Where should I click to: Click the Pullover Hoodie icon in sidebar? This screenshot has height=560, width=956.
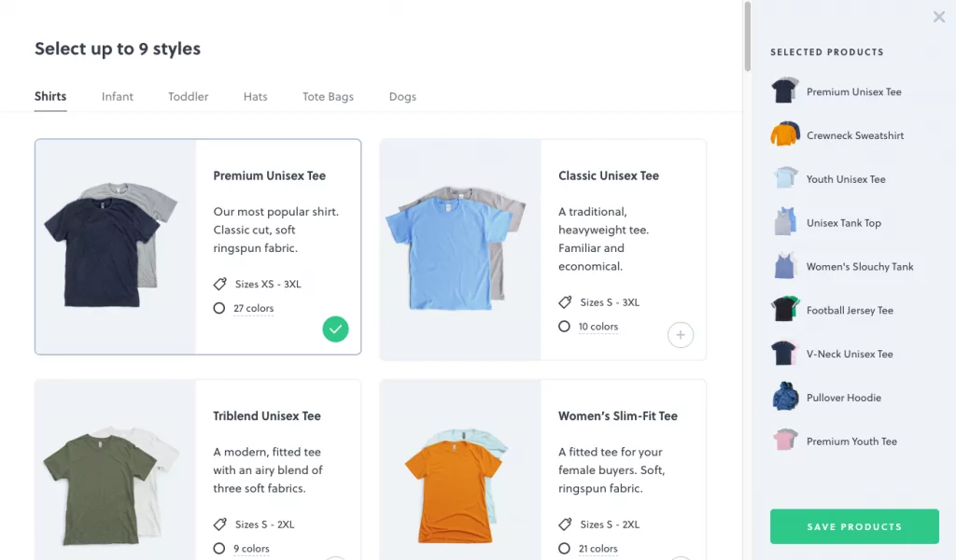pos(785,398)
